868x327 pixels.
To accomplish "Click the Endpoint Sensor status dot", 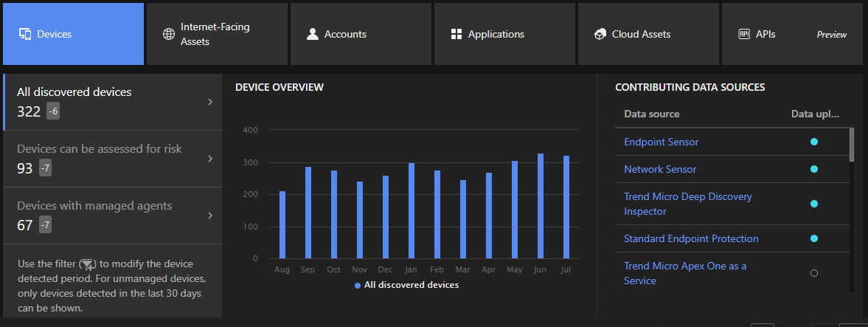I will pyautogui.click(x=814, y=142).
